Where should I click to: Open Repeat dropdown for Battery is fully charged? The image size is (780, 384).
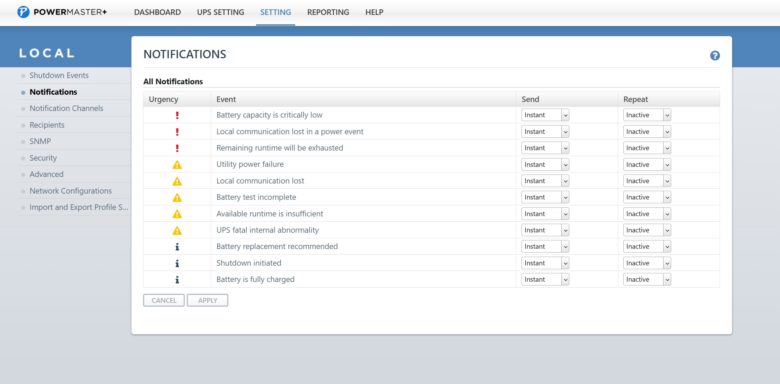pyautogui.click(x=647, y=280)
